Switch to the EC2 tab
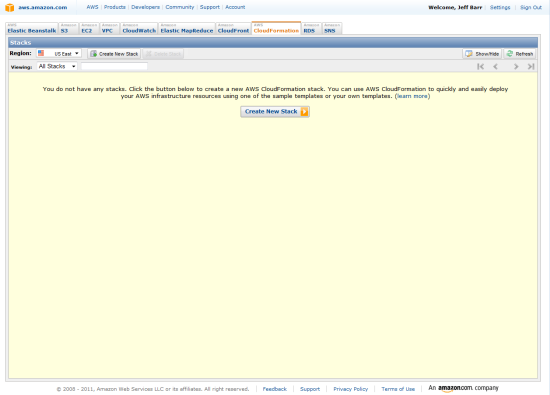Screen dimensions: 550x395 click(x=89, y=28)
